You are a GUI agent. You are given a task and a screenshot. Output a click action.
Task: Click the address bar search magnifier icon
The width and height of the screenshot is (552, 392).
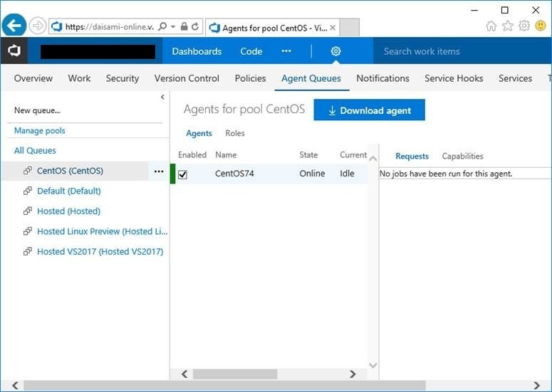coord(162,26)
